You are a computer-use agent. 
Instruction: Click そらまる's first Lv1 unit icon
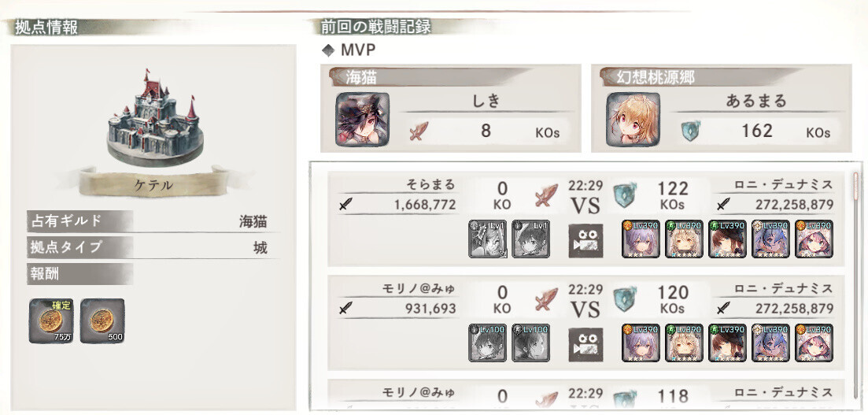coord(487,239)
